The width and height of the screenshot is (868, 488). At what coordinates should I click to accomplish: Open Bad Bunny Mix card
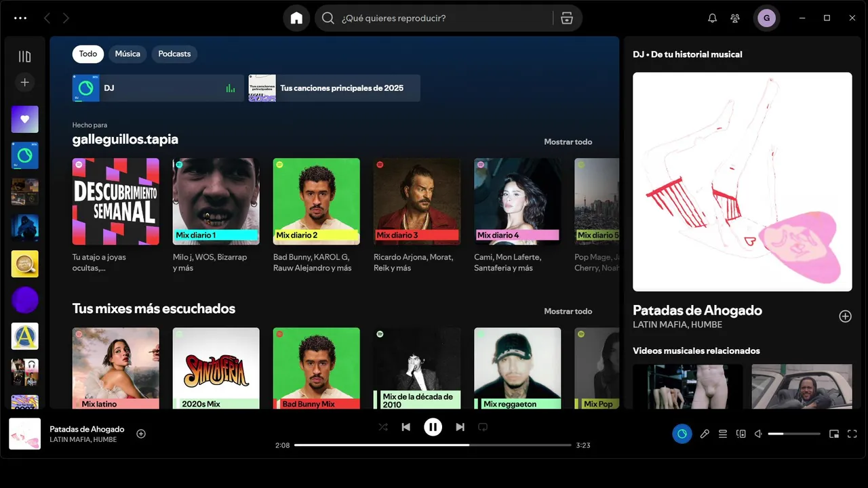click(317, 368)
